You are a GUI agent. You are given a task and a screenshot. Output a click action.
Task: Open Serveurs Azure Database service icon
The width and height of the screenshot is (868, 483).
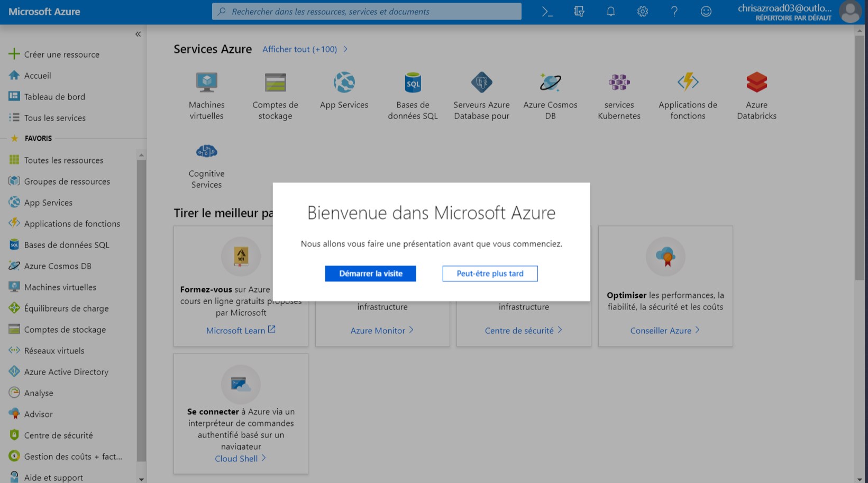point(482,83)
